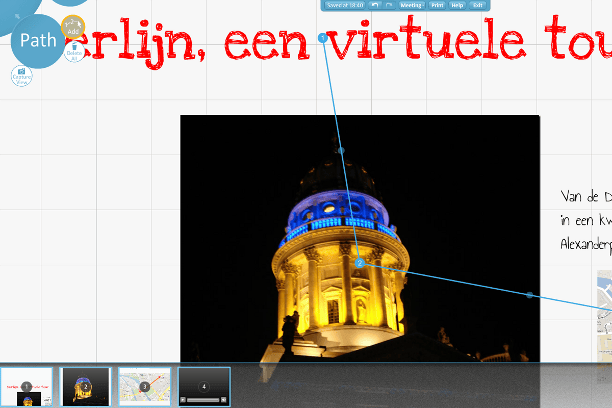
Task: Click the undo arrow in top toolbar
Action: 375,5
